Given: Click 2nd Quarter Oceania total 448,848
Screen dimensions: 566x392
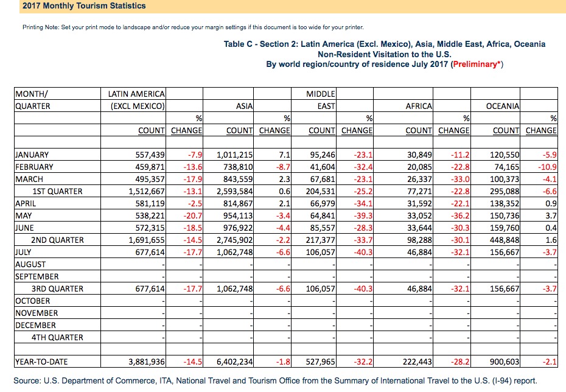Looking at the screenshot, I should 505,240.
